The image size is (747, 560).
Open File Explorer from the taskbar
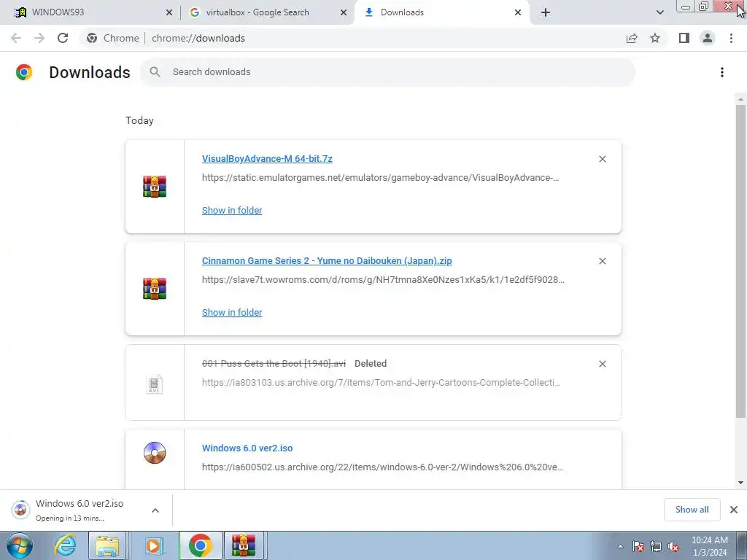pos(107,545)
